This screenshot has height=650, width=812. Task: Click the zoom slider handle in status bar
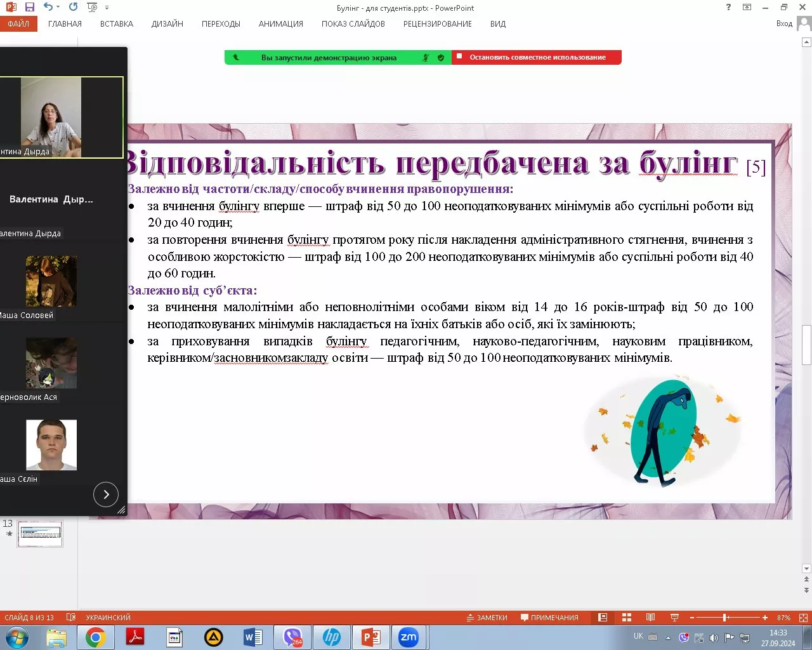coord(725,618)
